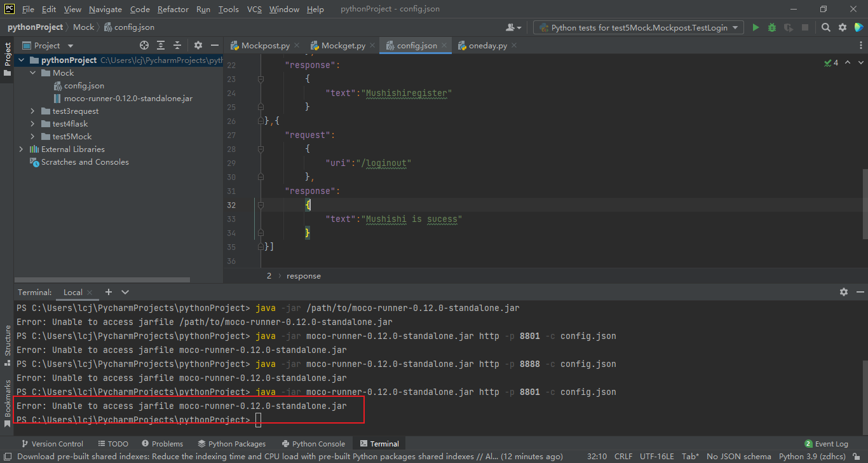Viewport: 868px width, 463px height.
Task: Expand the test3request folder
Action: click(x=32, y=111)
